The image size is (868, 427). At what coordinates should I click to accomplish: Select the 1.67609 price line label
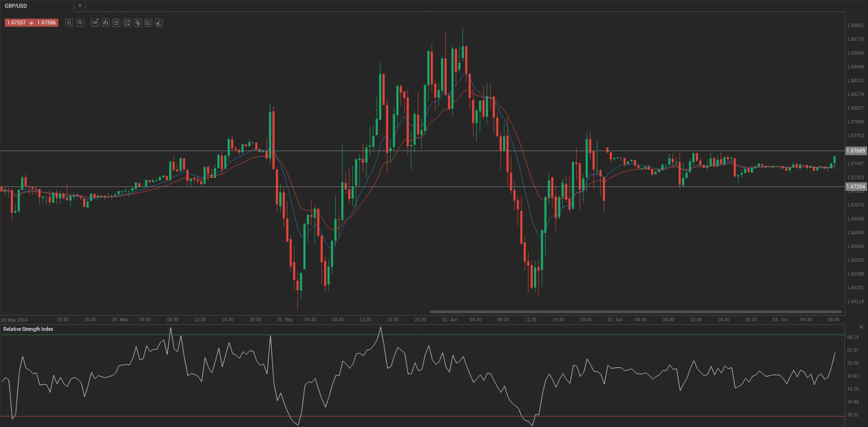click(856, 151)
